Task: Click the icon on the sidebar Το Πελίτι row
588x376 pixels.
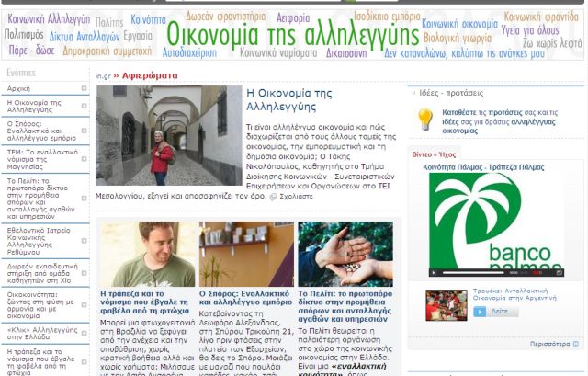Action: click(x=84, y=199)
